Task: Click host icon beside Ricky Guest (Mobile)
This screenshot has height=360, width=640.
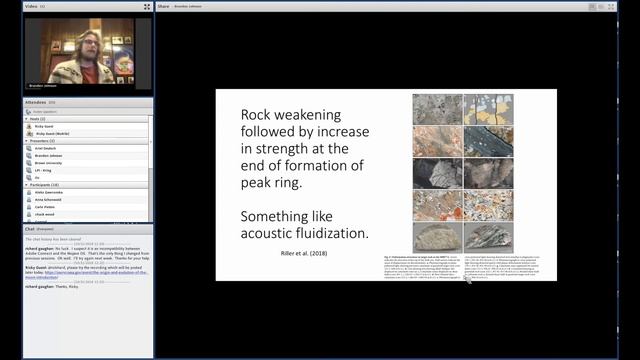Action: click(x=29, y=134)
